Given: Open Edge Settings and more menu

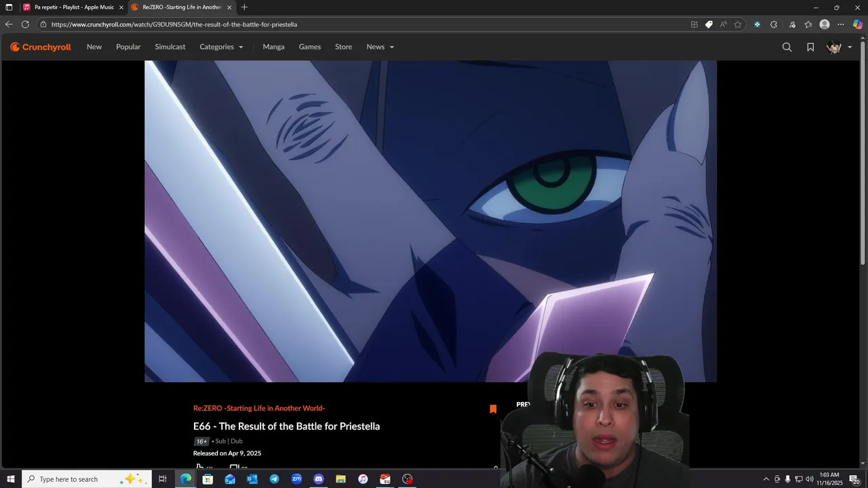Looking at the screenshot, I should [x=841, y=24].
